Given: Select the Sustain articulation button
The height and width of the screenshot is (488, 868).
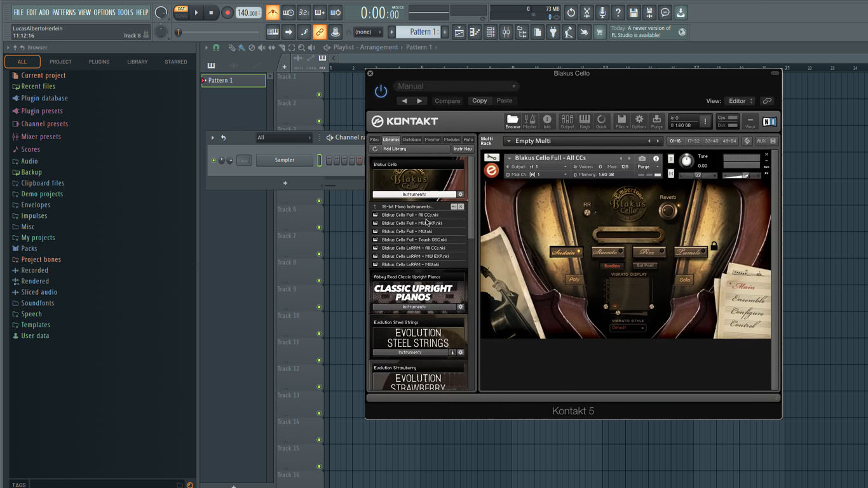Looking at the screenshot, I should tap(566, 252).
